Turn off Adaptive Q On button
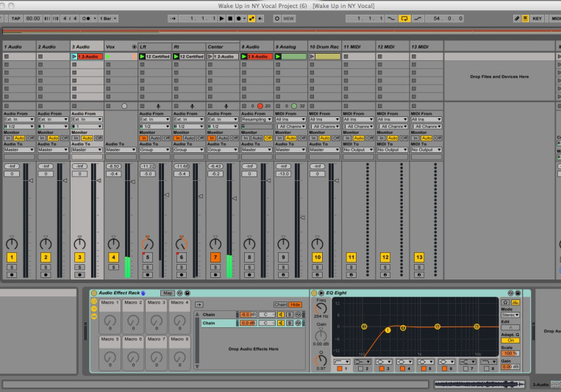Viewport: 561px width, 392px height. coord(510,341)
